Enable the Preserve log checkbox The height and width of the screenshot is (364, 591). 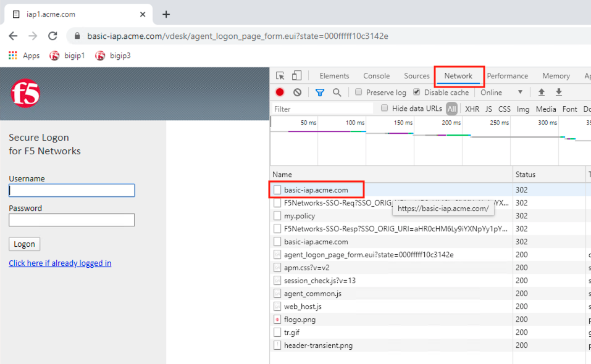358,92
